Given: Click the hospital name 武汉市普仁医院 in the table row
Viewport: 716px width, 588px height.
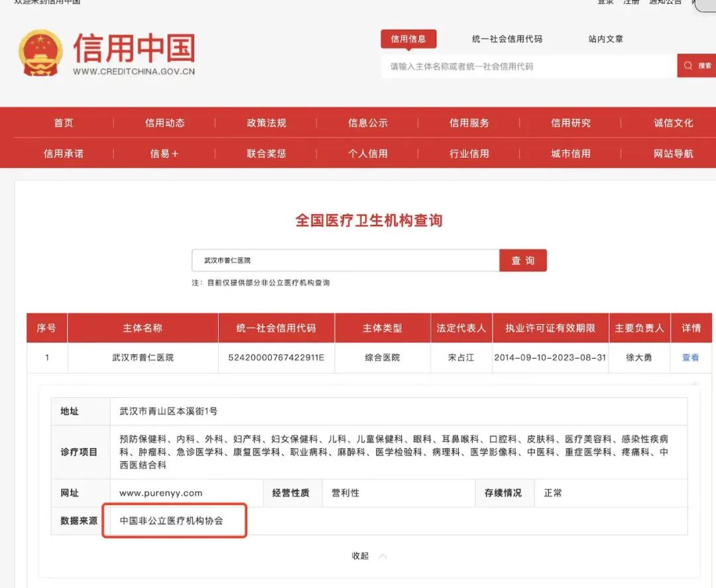Looking at the screenshot, I should coord(143,357).
